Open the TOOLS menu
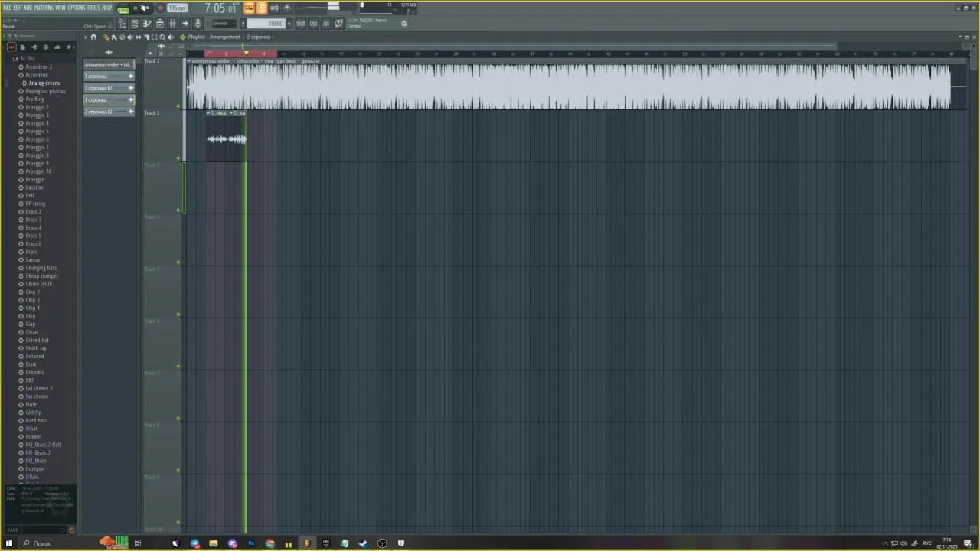The width and height of the screenshot is (980, 551). point(93,8)
